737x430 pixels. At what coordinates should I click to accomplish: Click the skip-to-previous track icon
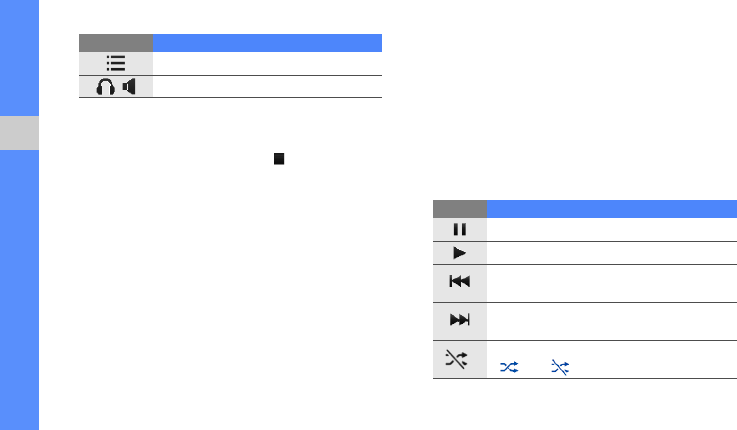(x=459, y=281)
